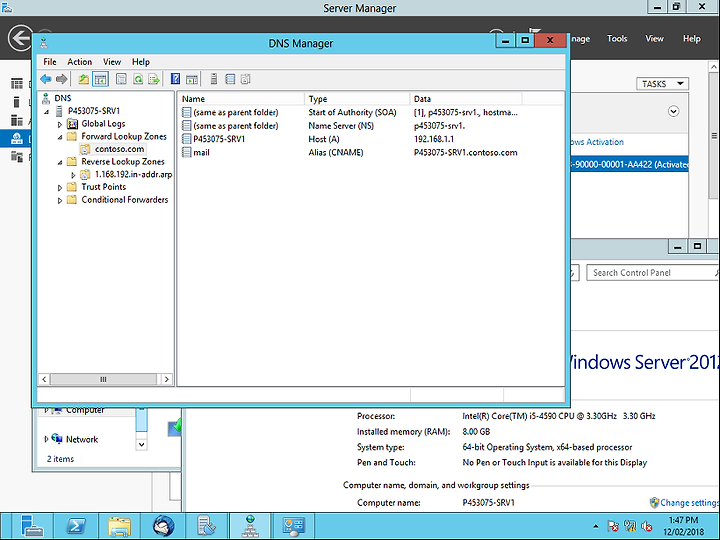Open File Explorer from the taskbar
The height and width of the screenshot is (540, 720).
point(120,526)
